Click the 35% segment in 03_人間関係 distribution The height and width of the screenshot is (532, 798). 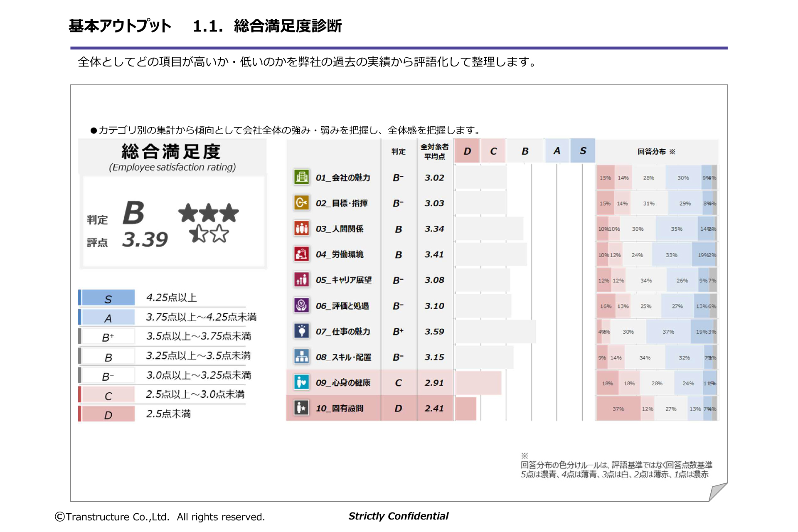(677, 229)
